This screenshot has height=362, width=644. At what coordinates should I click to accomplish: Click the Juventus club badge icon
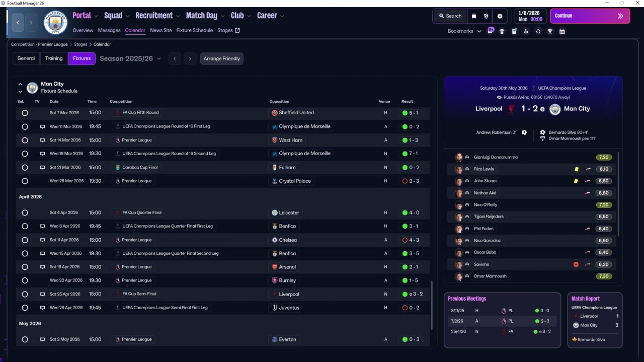pyautogui.click(x=275, y=308)
